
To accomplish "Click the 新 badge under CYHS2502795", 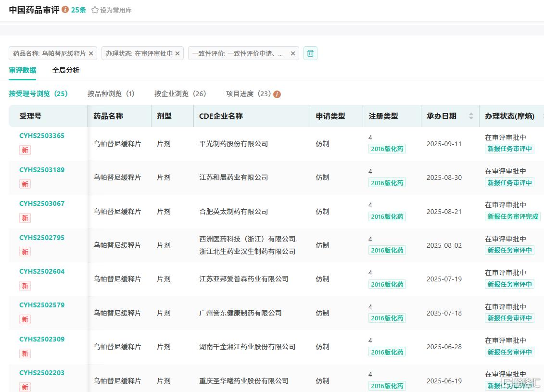I will click(25, 252).
